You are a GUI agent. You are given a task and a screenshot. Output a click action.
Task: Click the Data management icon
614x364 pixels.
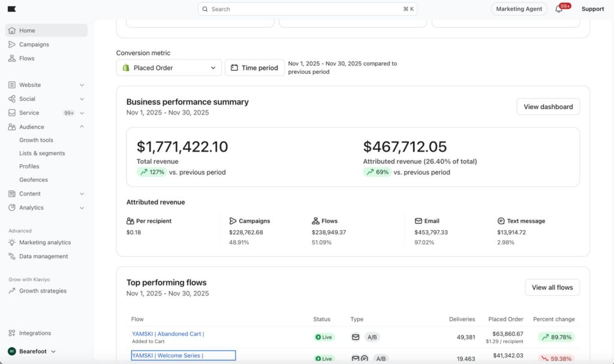pos(12,256)
